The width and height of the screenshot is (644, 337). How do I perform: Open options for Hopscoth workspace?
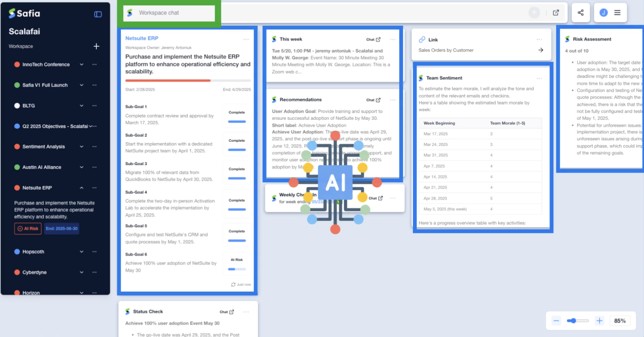pyautogui.click(x=94, y=252)
